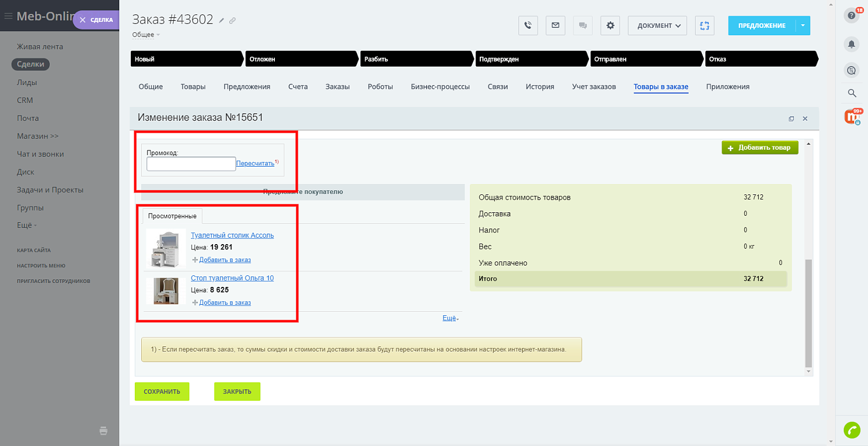
Task: Open the Общее dropdown under the order title
Action: tap(145, 34)
